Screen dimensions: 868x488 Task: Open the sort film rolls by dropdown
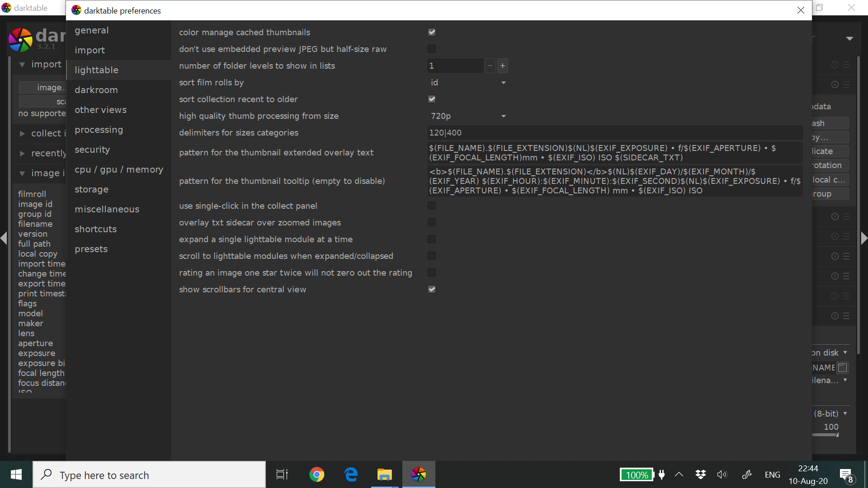(468, 83)
